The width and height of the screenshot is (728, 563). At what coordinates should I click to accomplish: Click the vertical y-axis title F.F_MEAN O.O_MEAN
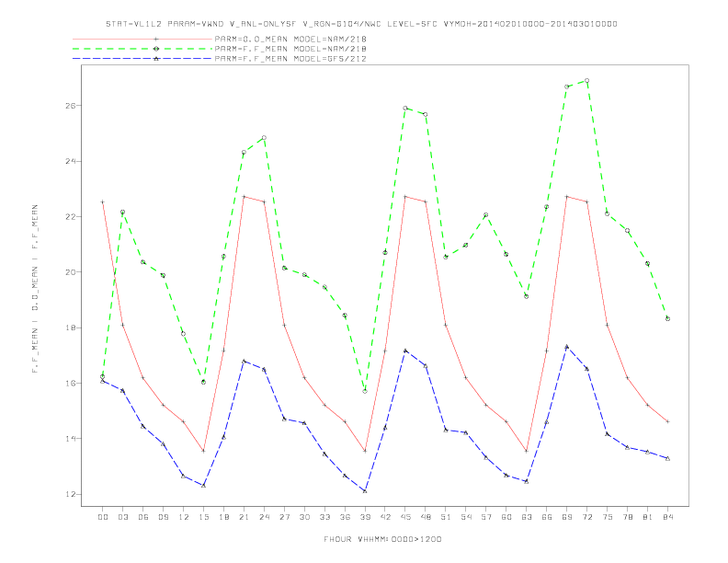point(35,289)
